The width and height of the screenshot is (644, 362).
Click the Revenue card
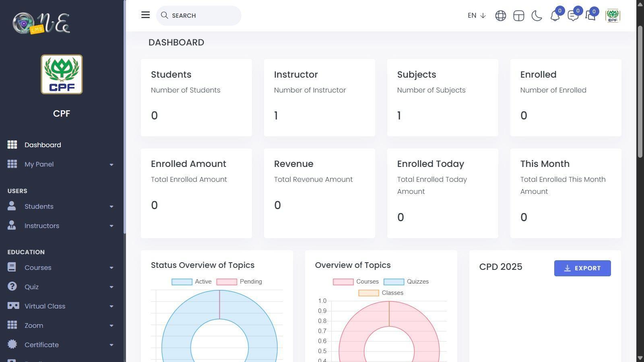[320, 193]
